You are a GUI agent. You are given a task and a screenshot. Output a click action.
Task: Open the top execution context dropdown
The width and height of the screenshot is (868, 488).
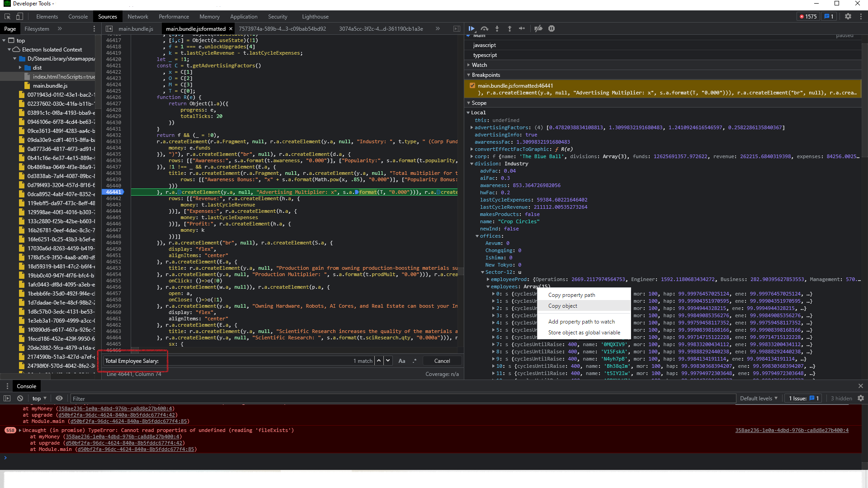pyautogui.click(x=39, y=398)
